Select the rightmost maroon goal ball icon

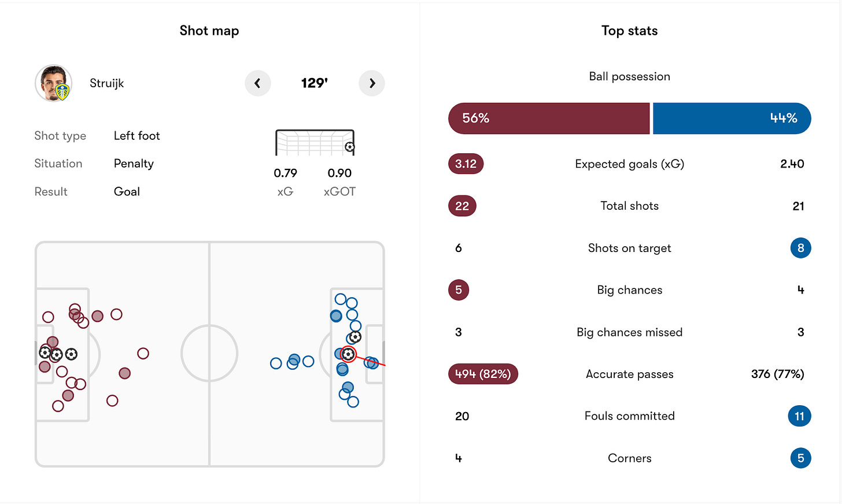[71, 354]
